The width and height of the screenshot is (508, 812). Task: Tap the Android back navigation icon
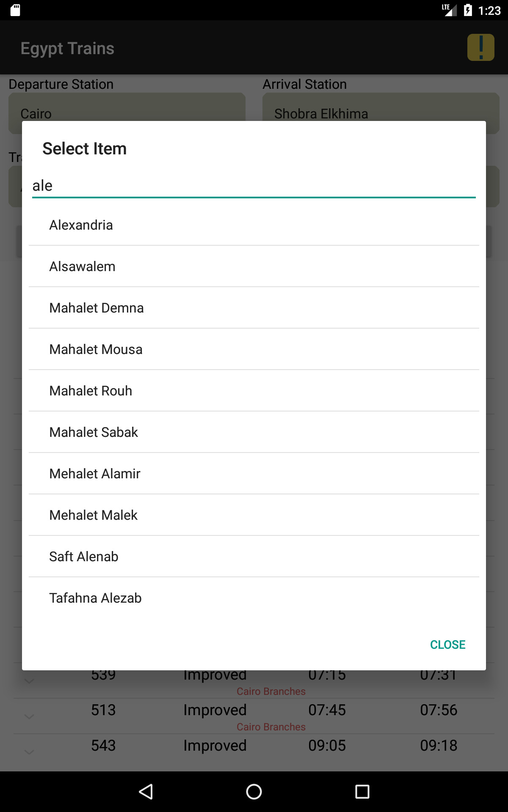[146, 791]
